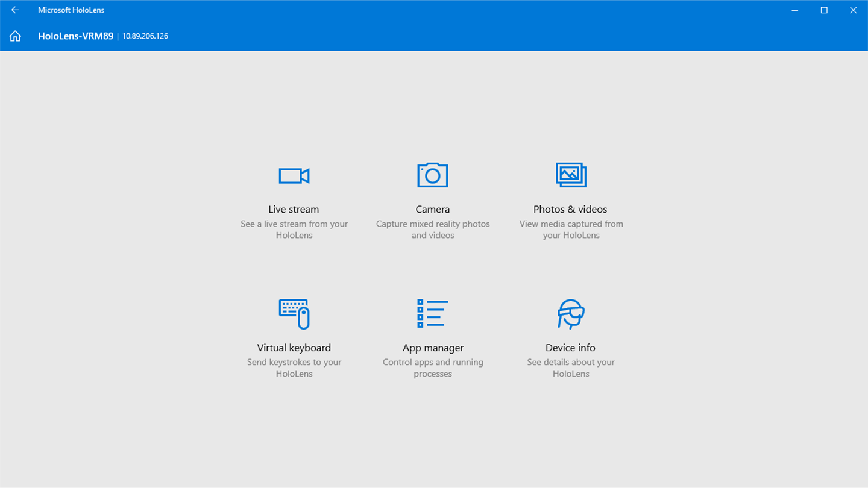Image resolution: width=868 pixels, height=488 pixels.
Task: Click the 10.89.206.126 IP address
Action: point(145,36)
